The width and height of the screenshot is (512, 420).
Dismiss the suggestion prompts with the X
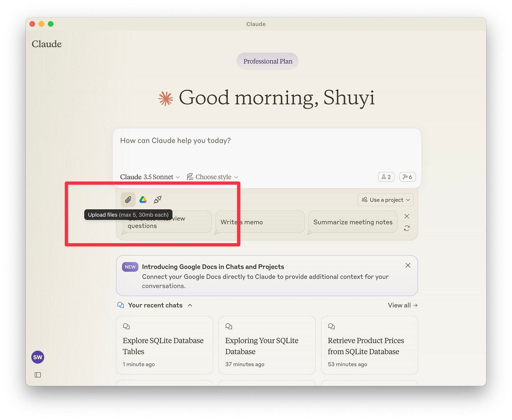point(407,216)
